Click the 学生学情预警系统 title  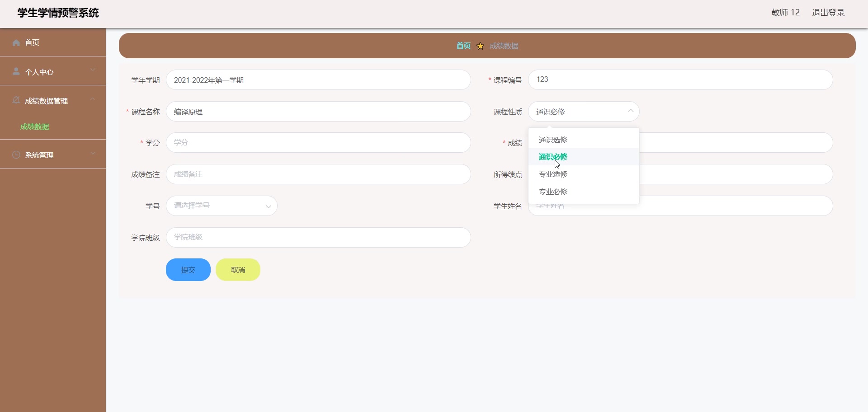58,13
